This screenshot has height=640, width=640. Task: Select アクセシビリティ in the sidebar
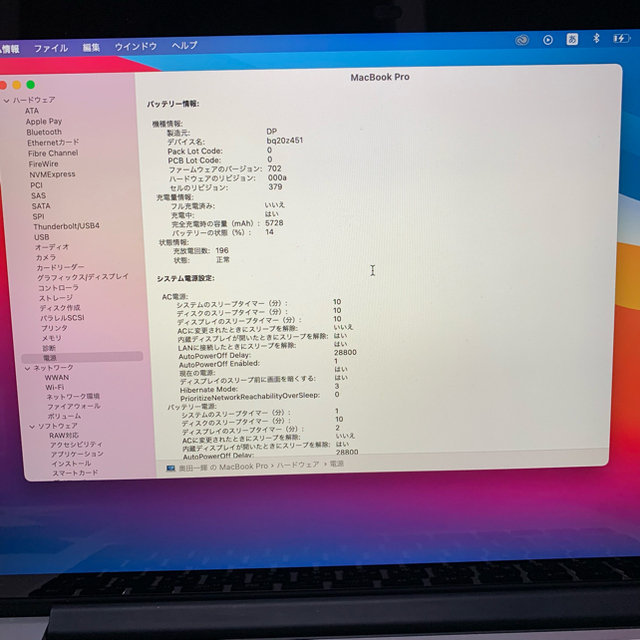click(76, 444)
